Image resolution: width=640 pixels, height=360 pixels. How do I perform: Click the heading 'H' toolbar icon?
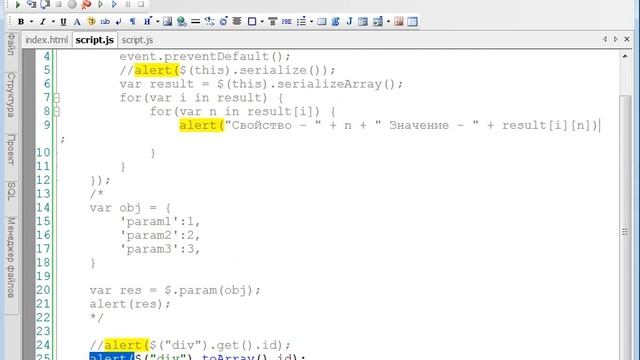tap(147, 21)
